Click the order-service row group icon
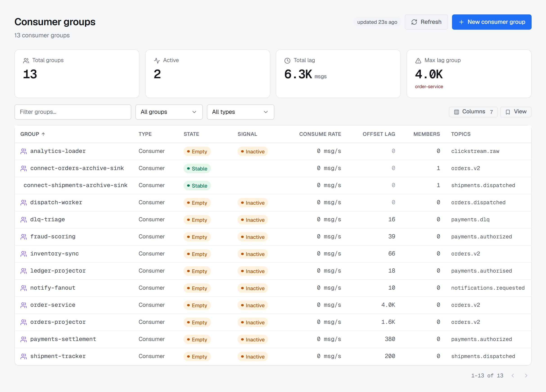Image resolution: width=546 pixels, height=392 pixels. pos(24,305)
